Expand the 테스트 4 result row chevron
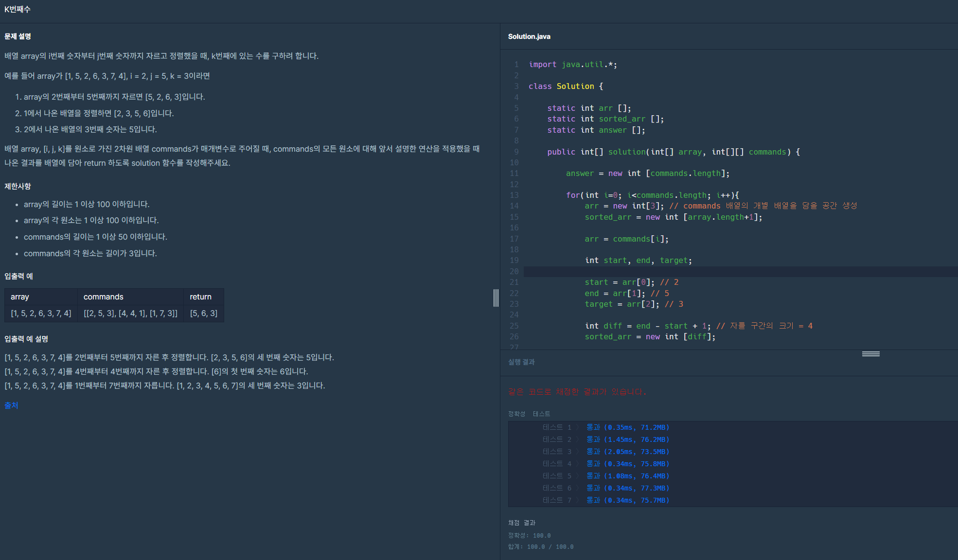The height and width of the screenshot is (560, 958). pos(578,464)
